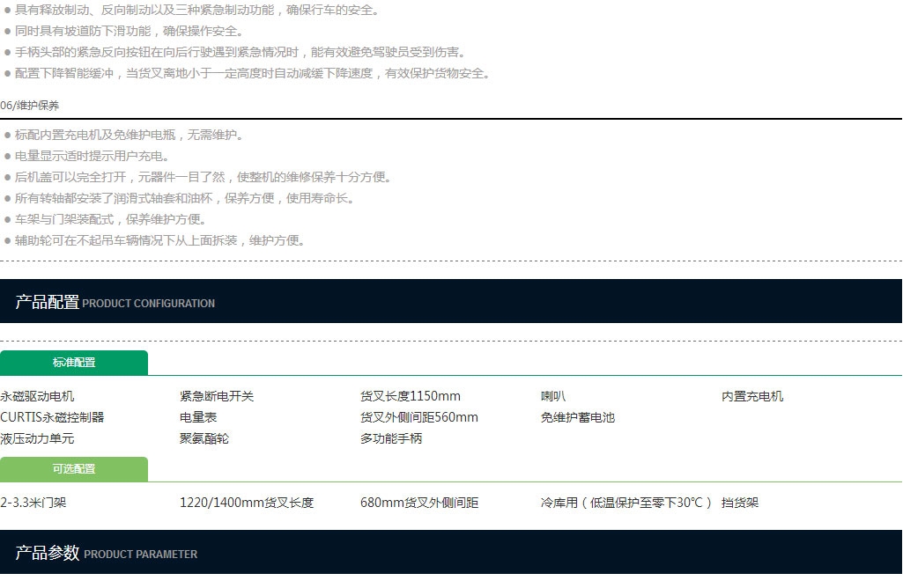Click 货叉长度1150mm text
Image resolution: width=903 pixels, height=588 pixels.
(x=411, y=396)
